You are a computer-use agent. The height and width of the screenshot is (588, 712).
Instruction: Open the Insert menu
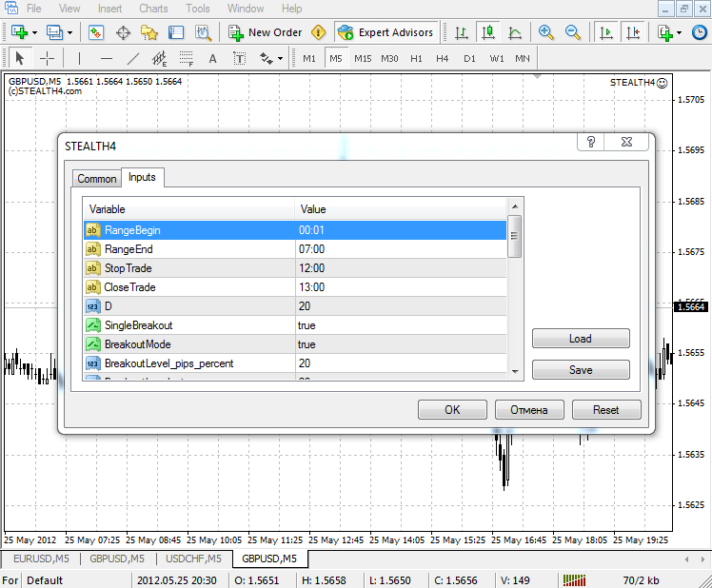[x=109, y=9]
